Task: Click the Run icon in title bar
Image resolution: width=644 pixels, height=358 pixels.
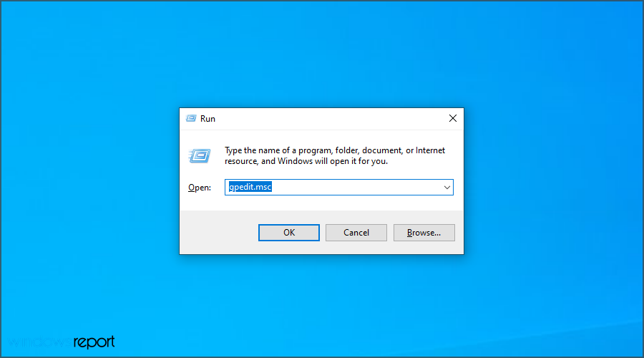Action: [191, 118]
